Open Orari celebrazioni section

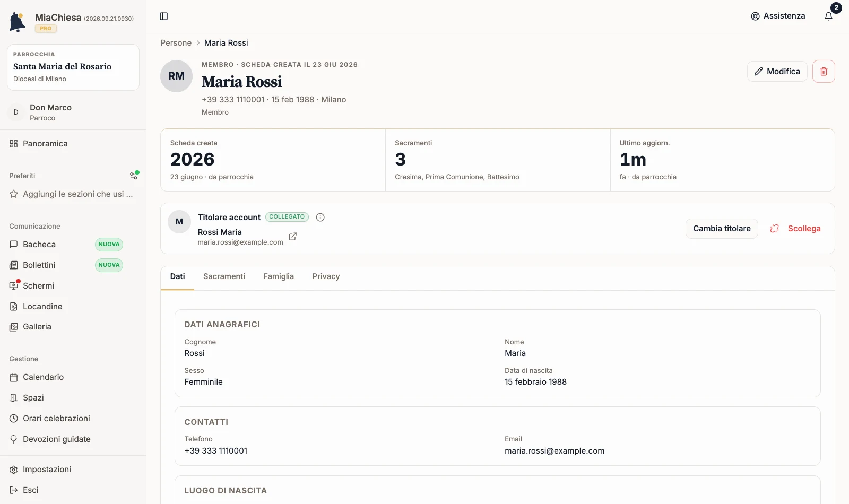point(73,419)
